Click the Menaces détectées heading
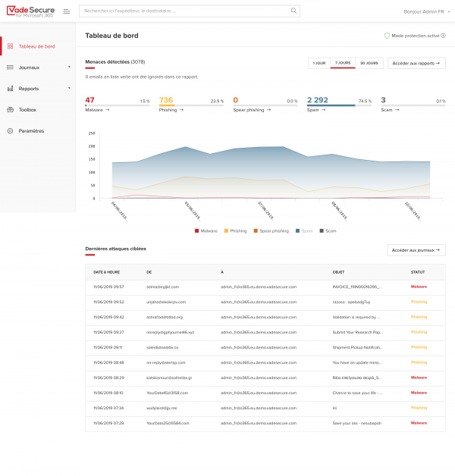 (x=115, y=62)
